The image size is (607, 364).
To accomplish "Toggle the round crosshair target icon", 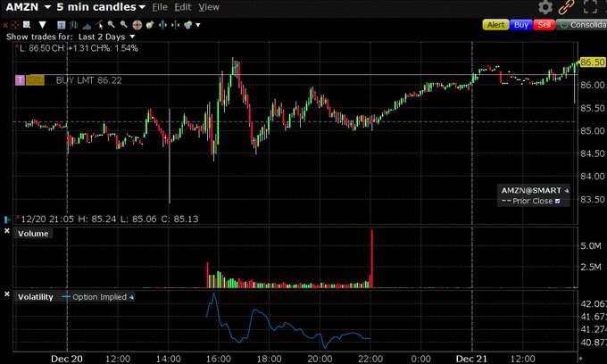I will pos(137,25).
